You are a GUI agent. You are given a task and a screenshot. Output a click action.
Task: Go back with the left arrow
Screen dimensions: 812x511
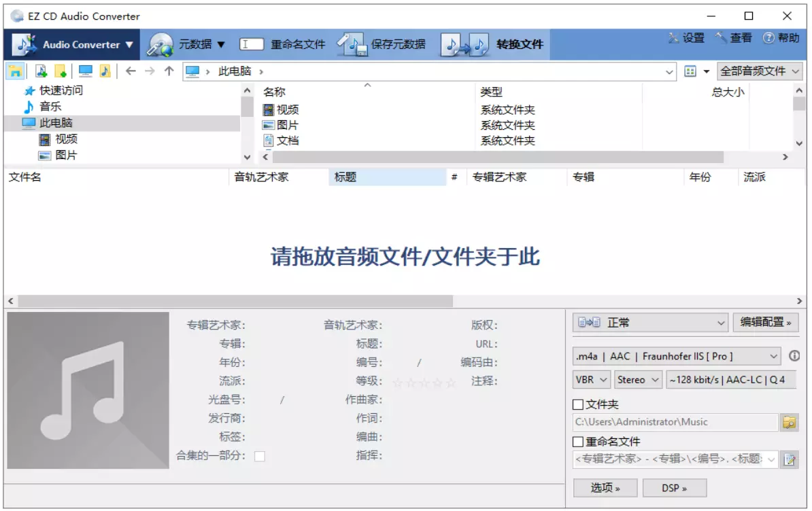pyautogui.click(x=131, y=71)
